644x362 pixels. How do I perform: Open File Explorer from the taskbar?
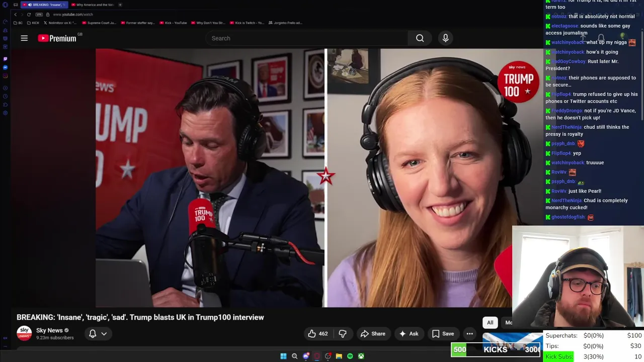click(339, 356)
